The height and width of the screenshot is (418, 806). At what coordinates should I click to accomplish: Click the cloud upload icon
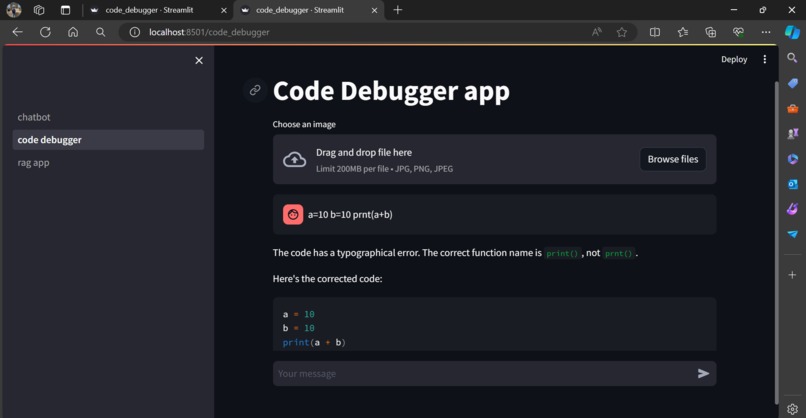[x=295, y=160]
